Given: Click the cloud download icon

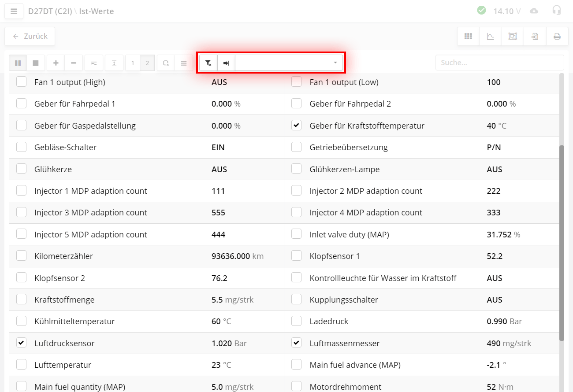Looking at the screenshot, I should click(x=534, y=11).
